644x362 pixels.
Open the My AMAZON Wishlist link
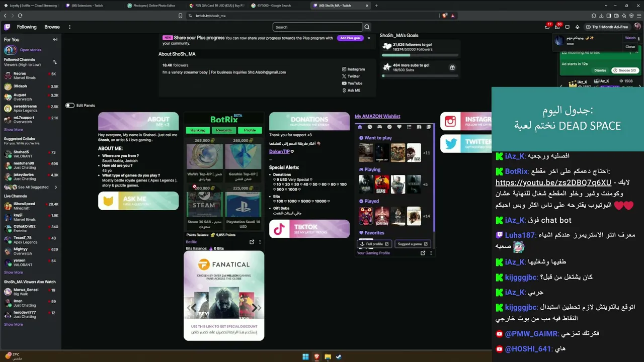coord(377,117)
